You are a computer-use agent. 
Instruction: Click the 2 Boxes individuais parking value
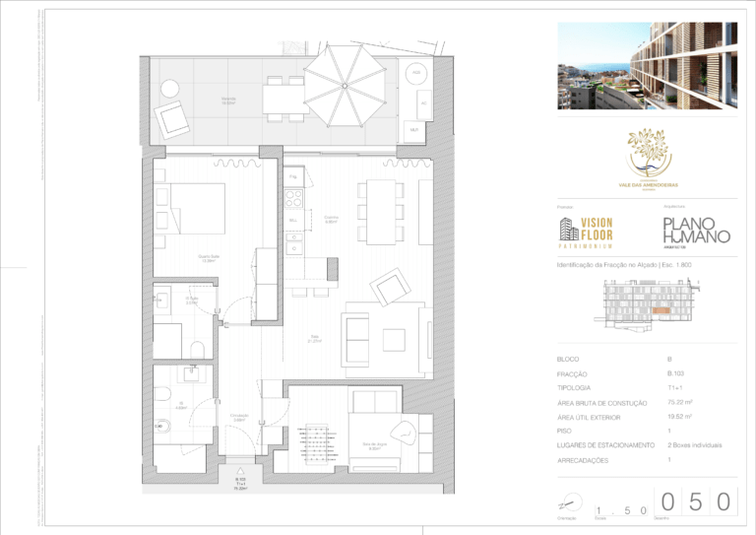(x=695, y=446)
